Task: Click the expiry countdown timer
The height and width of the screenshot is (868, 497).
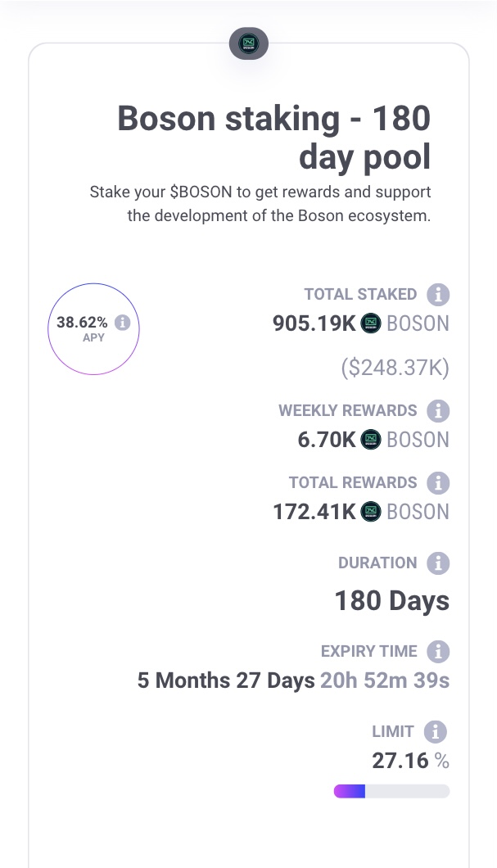Action: tap(293, 680)
